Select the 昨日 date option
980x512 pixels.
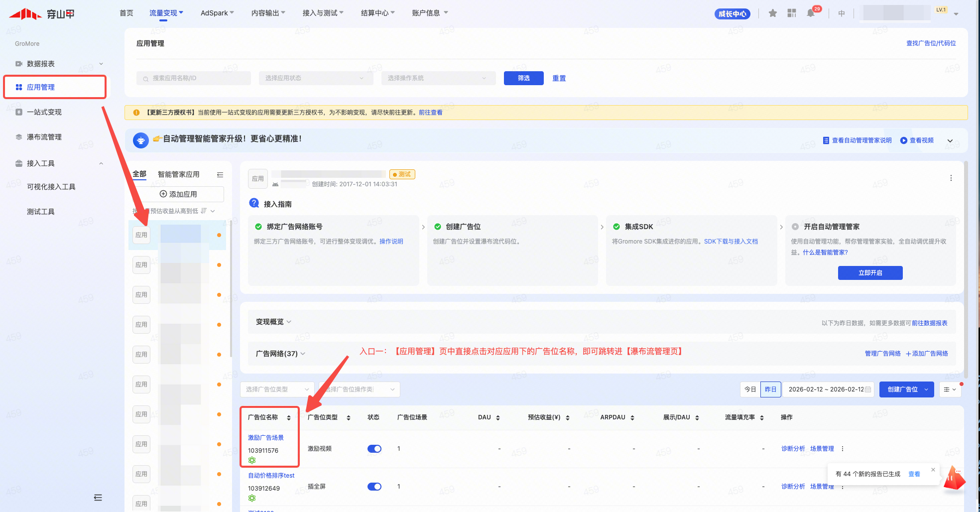770,389
